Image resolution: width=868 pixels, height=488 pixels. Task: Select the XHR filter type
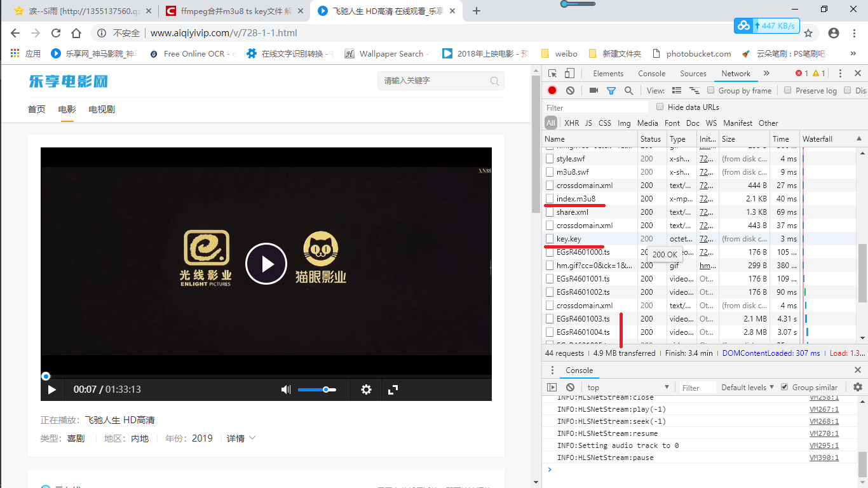click(x=571, y=123)
